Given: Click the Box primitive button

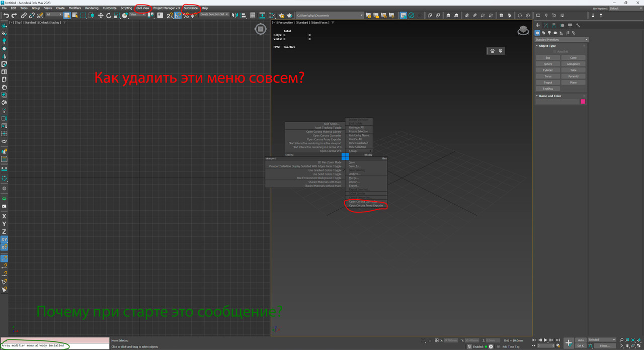Looking at the screenshot, I should pos(548,58).
